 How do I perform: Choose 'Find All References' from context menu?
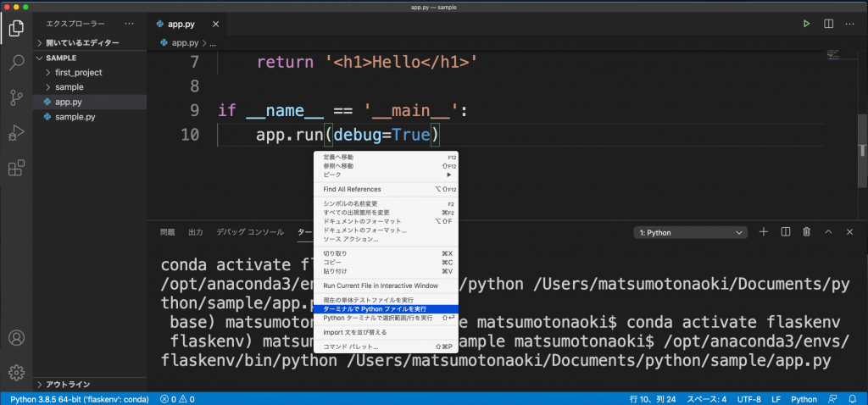tap(352, 189)
